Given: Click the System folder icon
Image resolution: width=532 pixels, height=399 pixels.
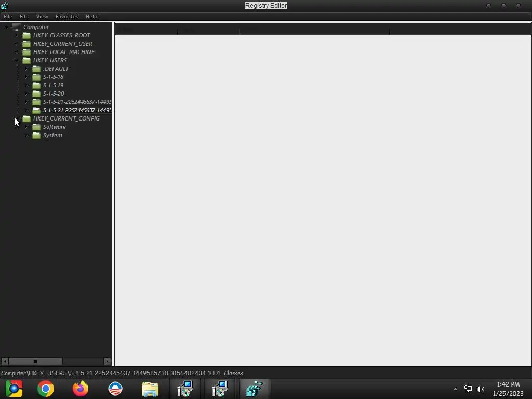Looking at the screenshot, I should click(x=36, y=135).
